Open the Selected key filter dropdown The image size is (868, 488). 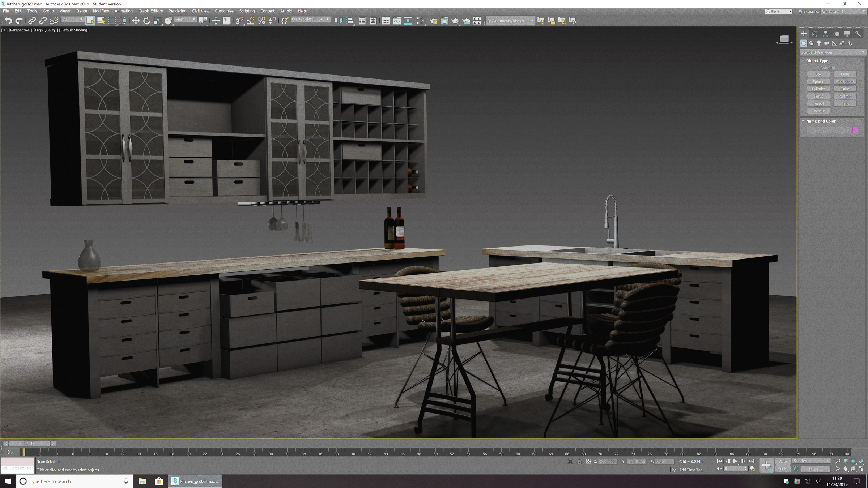pos(811,461)
